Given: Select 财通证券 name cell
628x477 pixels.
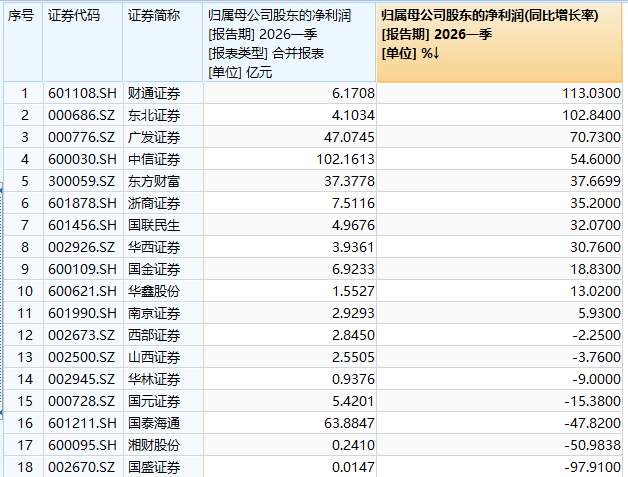Looking at the screenshot, I should tap(163, 93).
